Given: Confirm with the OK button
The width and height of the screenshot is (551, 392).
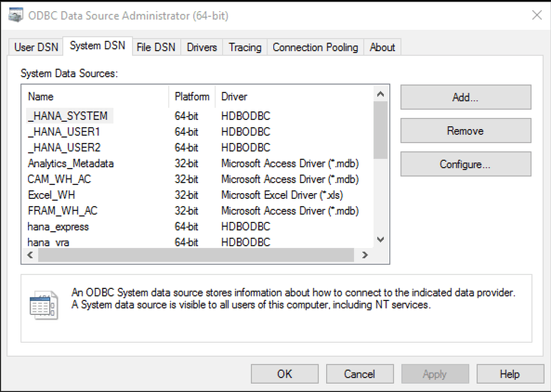Looking at the screenshot, I should pos(284,374).
